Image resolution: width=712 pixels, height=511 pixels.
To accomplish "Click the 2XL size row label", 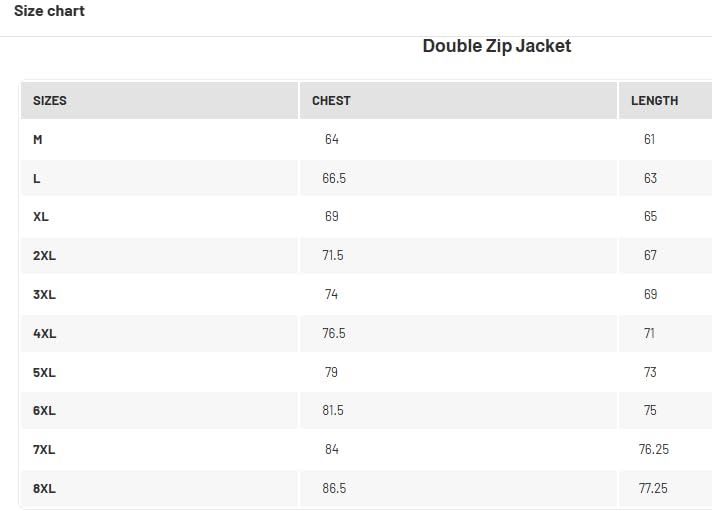I will (44, 256).
